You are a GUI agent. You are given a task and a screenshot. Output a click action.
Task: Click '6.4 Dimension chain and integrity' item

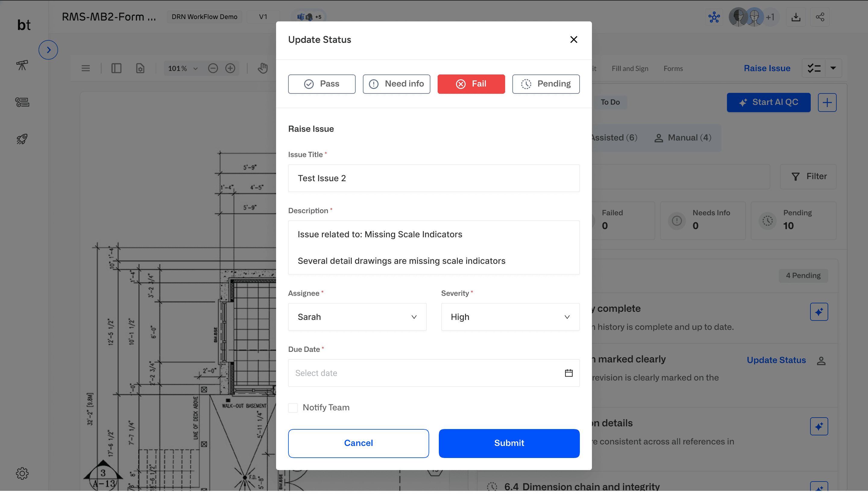(582, 487)
